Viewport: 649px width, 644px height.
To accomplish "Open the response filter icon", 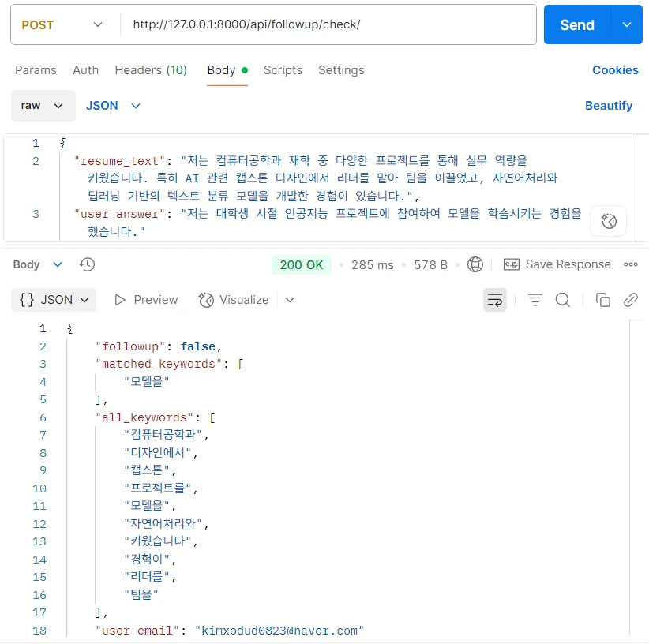I will click(x=535, y=300).
